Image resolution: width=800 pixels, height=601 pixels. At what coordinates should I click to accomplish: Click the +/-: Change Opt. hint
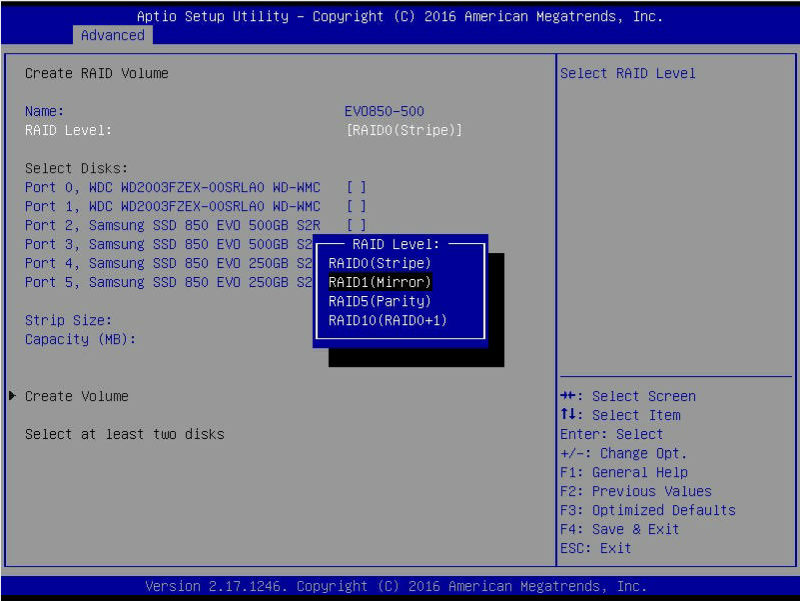tap(623, 453)
